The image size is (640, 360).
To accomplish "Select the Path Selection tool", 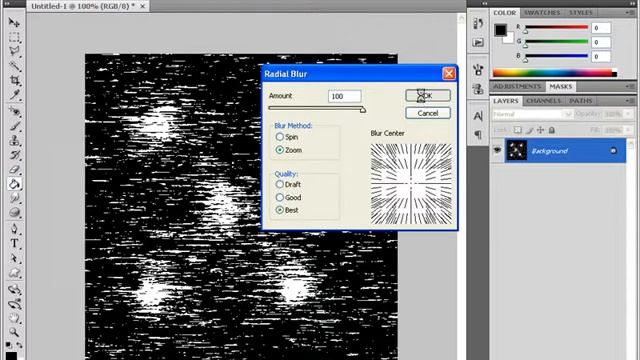I will tap(14, 258).
